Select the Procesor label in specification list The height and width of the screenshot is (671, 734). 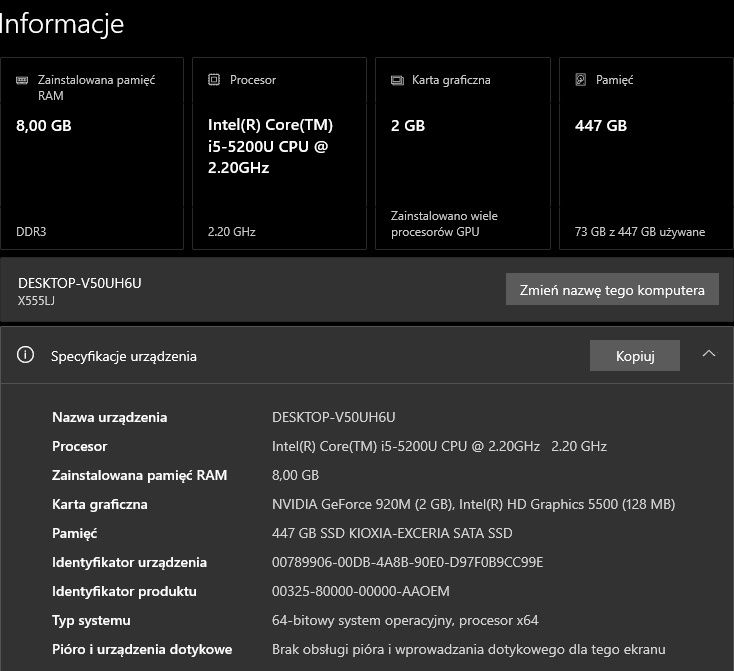pyautogui.click(x=80, y=446)
